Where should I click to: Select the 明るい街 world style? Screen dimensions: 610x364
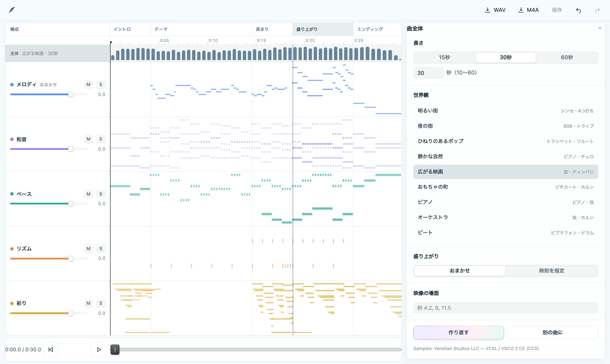(506, 111)
